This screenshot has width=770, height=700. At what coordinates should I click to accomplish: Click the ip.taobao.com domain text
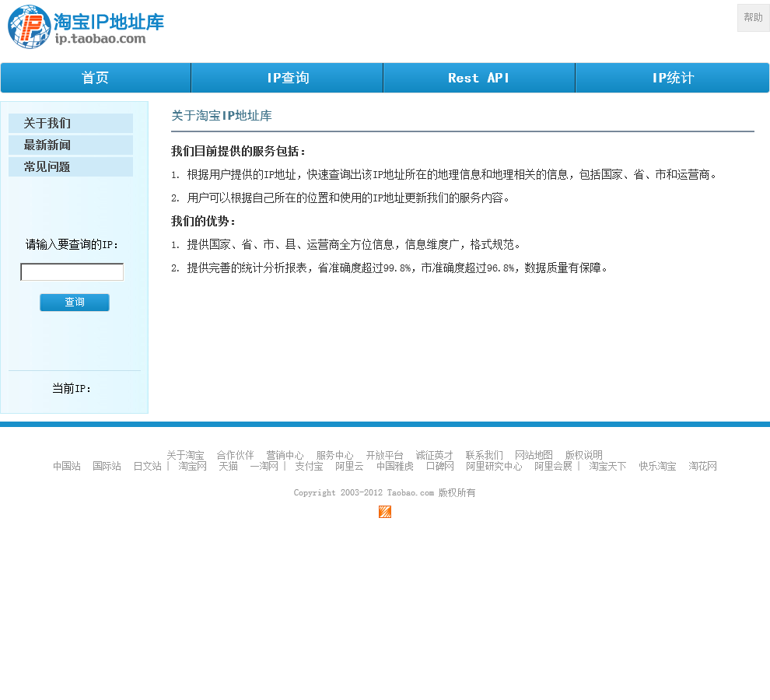pyautogui.click(x=100, y=39)
